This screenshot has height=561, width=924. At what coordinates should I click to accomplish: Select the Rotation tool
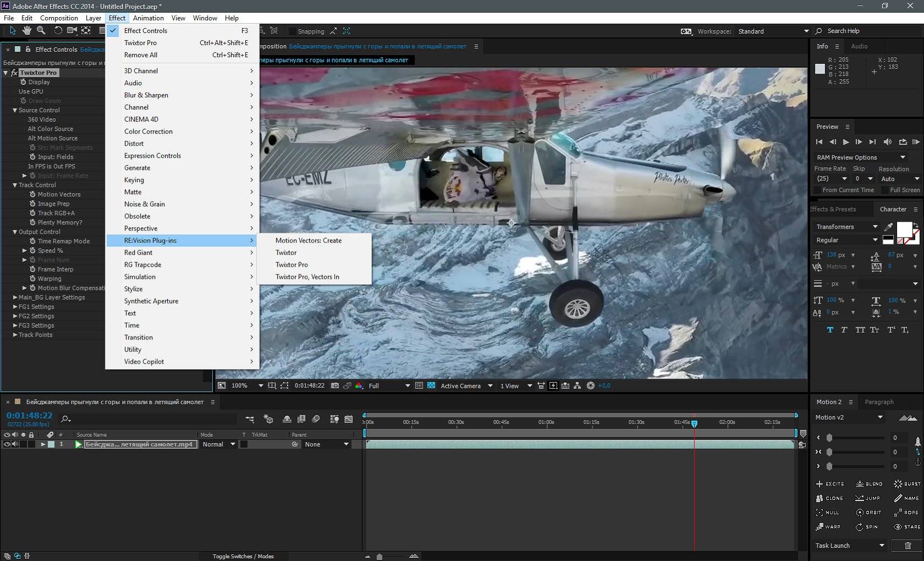[x=58, y=31]
